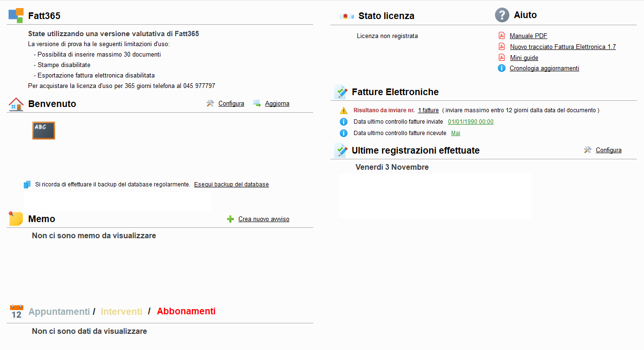Viewport: 644px width, 350px height.
Task: Switch to the Interventi tab
Action: point(121,311)
